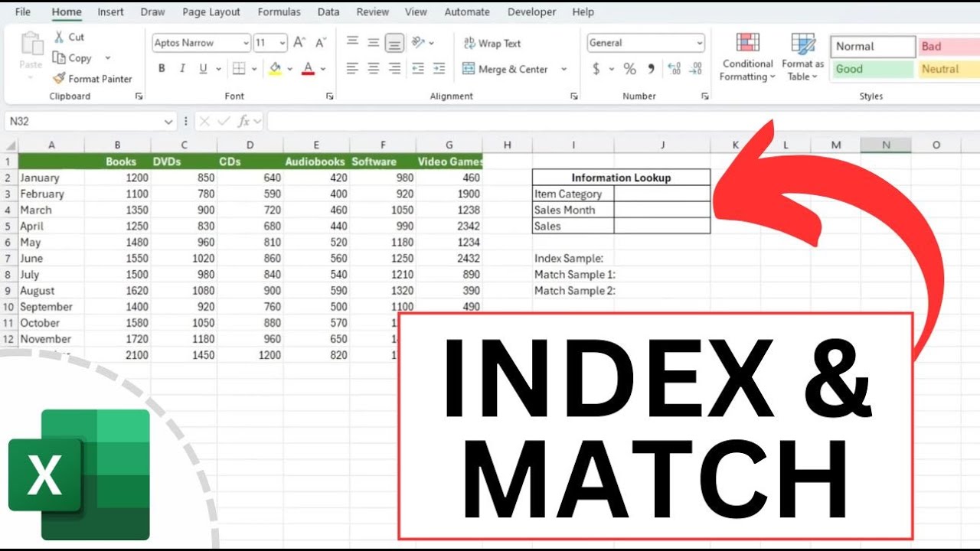Open the font size dropdown
This screenshot has height=551, width=980.
coord(283,44)
